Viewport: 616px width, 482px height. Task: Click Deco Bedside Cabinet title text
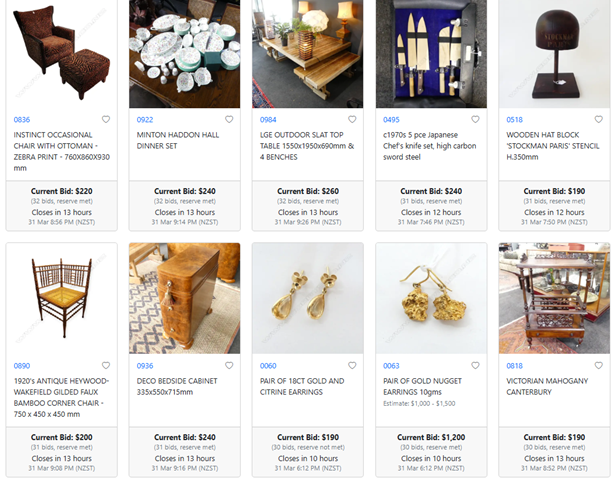click(x=177, y=387)
